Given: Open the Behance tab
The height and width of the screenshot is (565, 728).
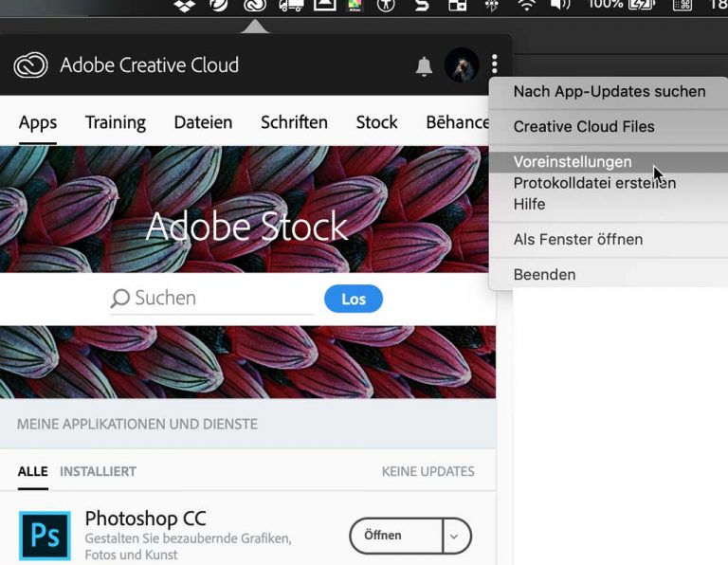Looking at the screenshot, I should 457,122.
